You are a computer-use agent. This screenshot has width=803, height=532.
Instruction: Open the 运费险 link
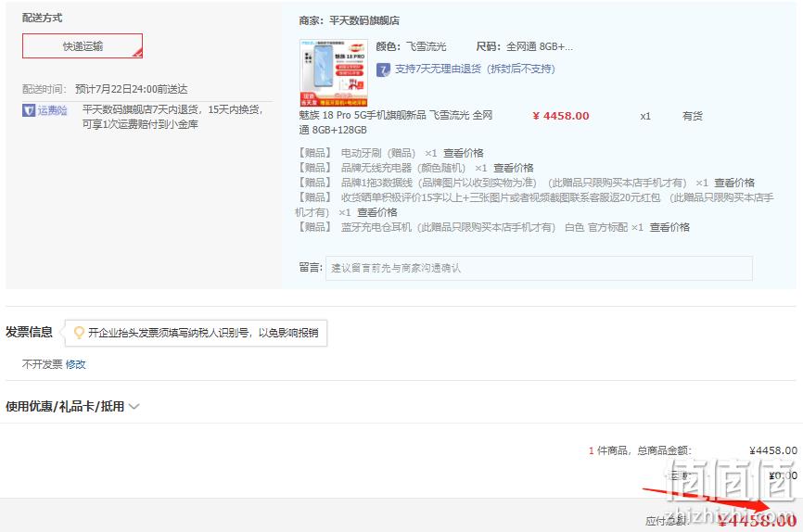point(52,110)
